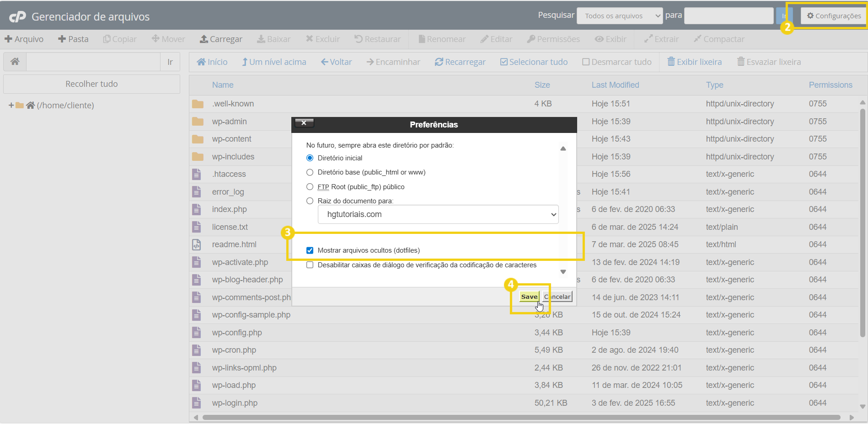Click the Carregar upload icon
This screenshot has height=424, width=868.
click(x=204, y=39)
